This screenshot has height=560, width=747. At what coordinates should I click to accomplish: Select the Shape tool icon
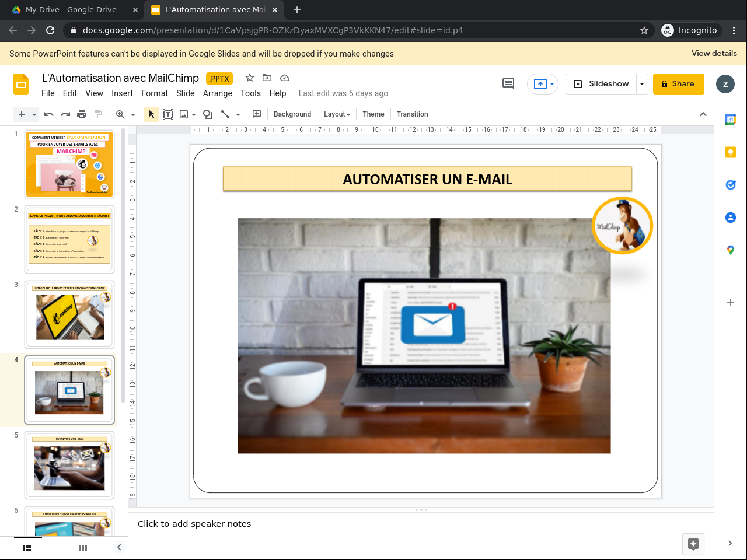(x=207, y=114)
